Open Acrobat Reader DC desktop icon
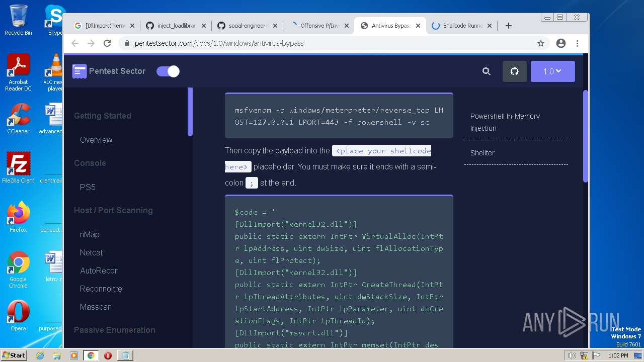Screen dimensions: 644x362 point(18,73)
